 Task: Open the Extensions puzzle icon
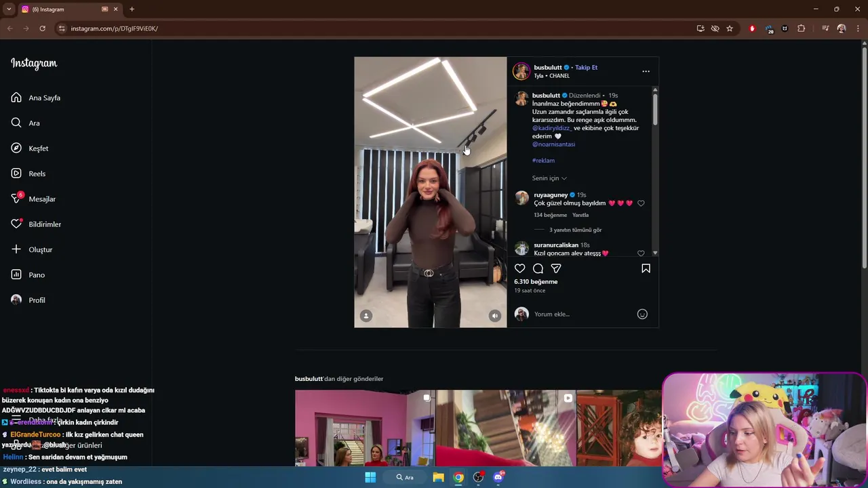(x=802, y=28)
